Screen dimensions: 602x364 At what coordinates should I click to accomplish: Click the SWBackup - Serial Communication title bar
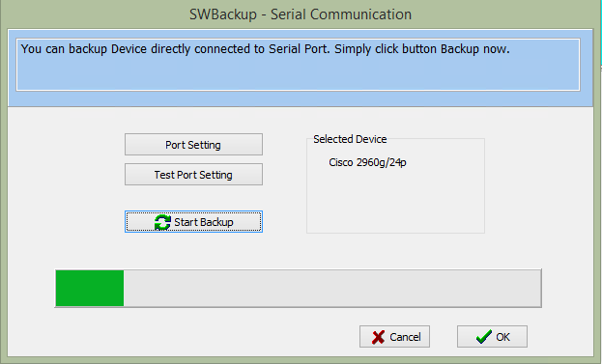(301, 14)
